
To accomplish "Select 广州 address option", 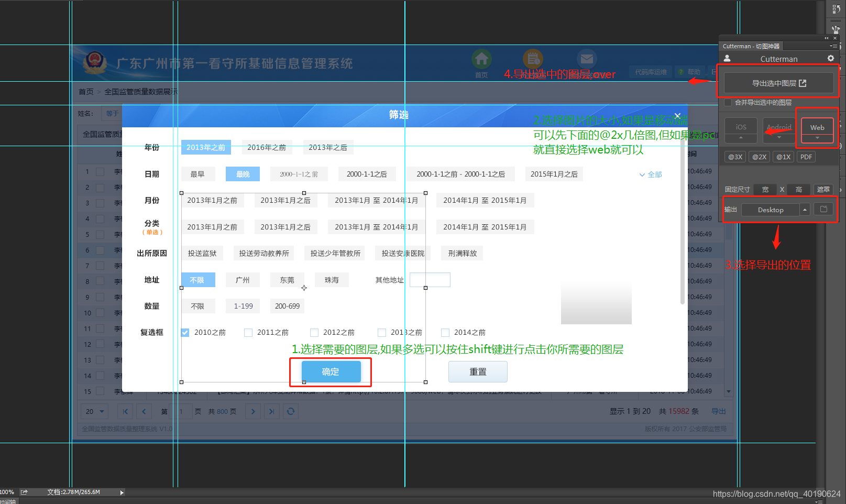I will (x=243, y=280).
